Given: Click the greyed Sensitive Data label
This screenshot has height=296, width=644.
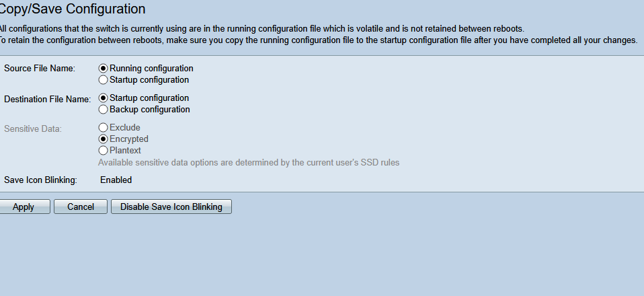Looking at the screenshot, I should tap(33, 128).
